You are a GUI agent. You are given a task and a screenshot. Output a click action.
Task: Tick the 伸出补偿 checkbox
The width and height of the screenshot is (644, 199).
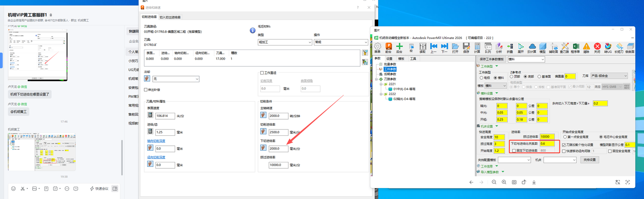tap(146, 90)
